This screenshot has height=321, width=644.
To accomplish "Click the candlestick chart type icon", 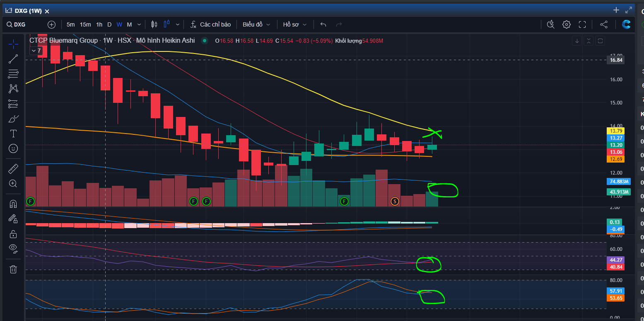I will [x=154, y=24].
